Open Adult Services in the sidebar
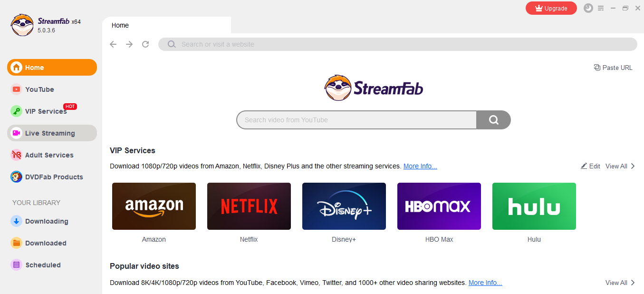The height and width of the screenshot is (294, 644). coord(52,155)
